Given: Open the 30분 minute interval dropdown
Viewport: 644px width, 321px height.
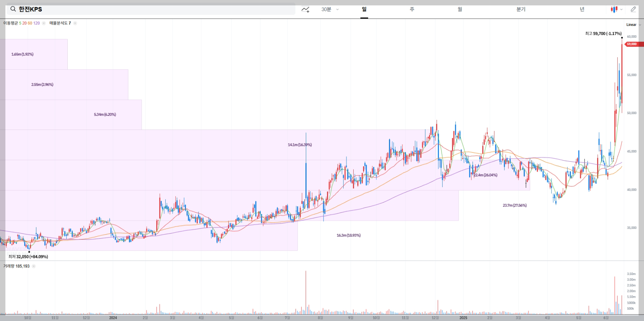Looking at the screenshot, I should (x=330, y=9).
